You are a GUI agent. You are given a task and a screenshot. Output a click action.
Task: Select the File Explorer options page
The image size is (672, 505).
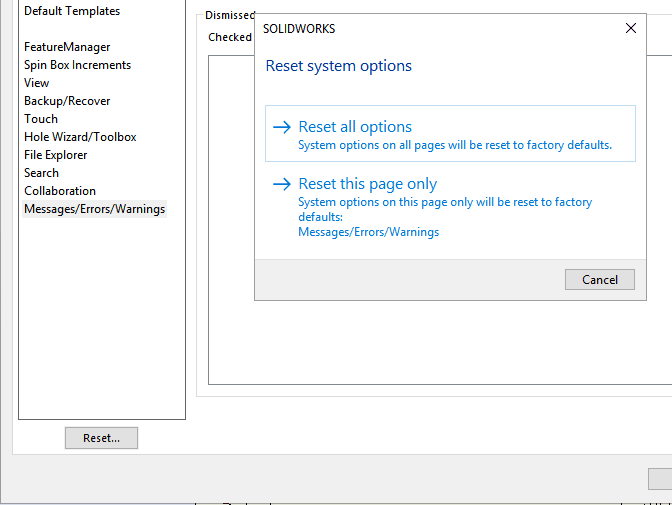[x=56, y=155]
